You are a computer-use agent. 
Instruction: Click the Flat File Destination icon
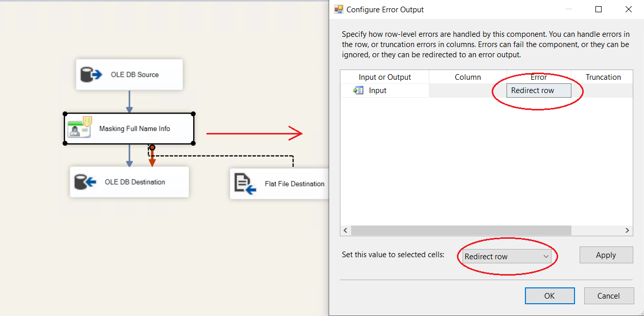(245, 184)
